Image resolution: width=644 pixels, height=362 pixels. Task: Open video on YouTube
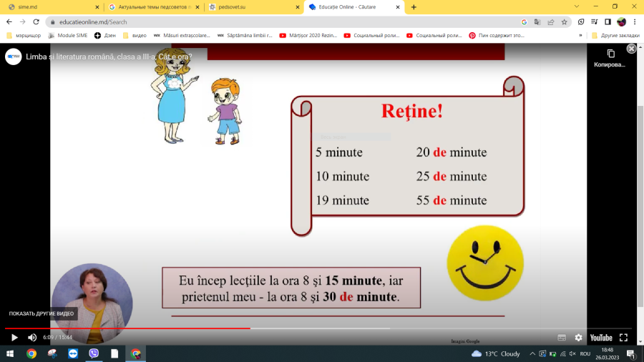coord(600,338)
